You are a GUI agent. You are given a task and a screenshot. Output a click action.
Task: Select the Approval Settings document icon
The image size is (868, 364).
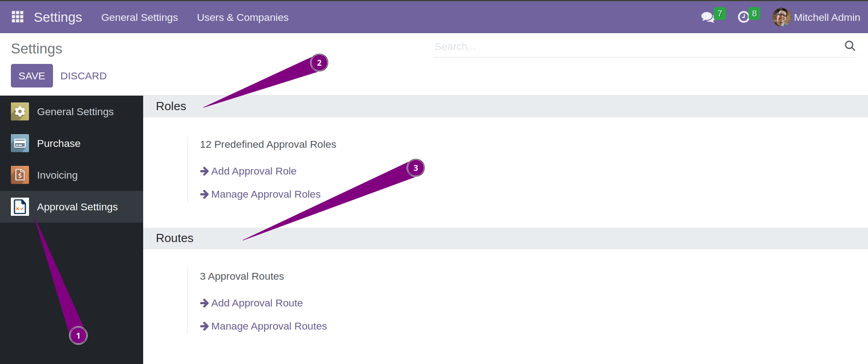click(19, 207)
